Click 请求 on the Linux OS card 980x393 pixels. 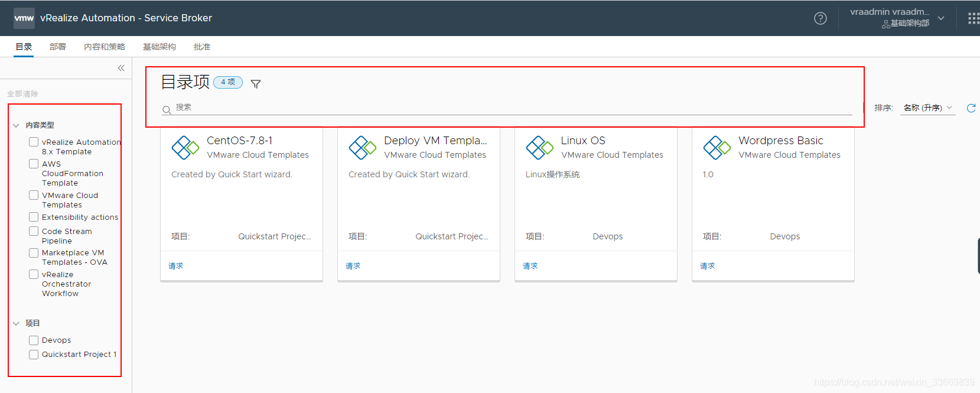click(x=530, y=266)
